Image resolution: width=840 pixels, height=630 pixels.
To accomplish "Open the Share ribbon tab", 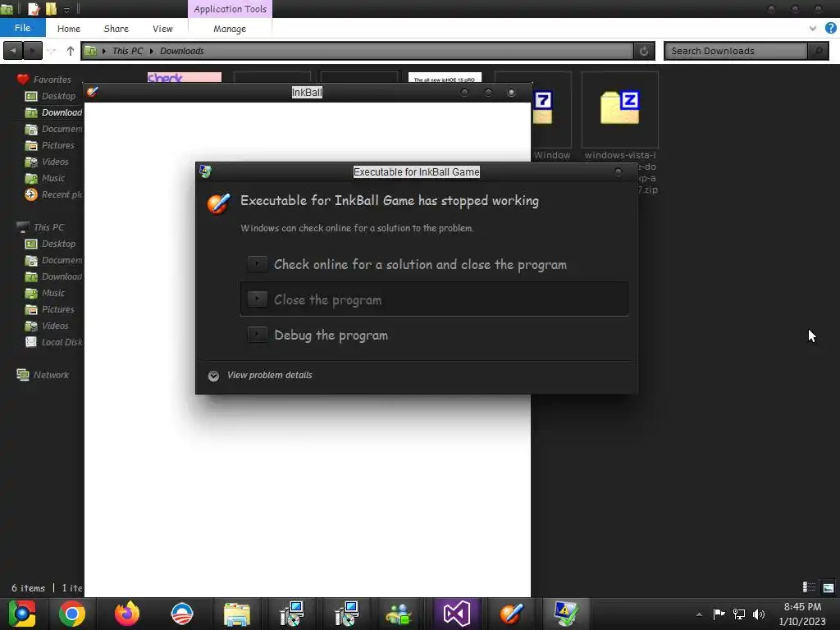I will click(x=116, y=29).
